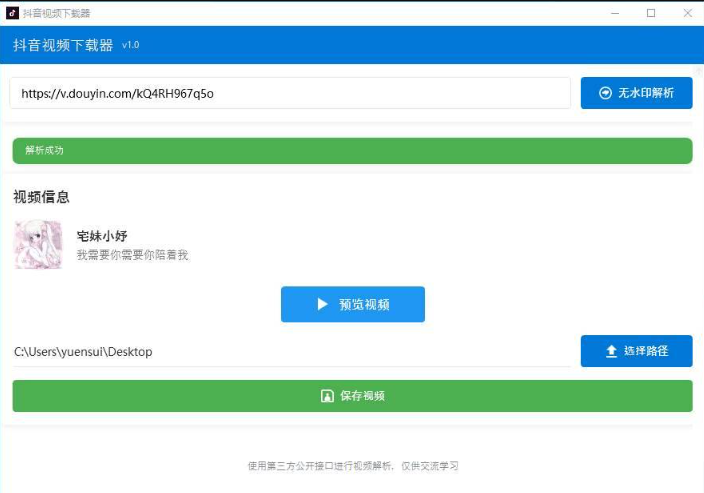
Task: Close the downloader window
Action: point(687,13)
